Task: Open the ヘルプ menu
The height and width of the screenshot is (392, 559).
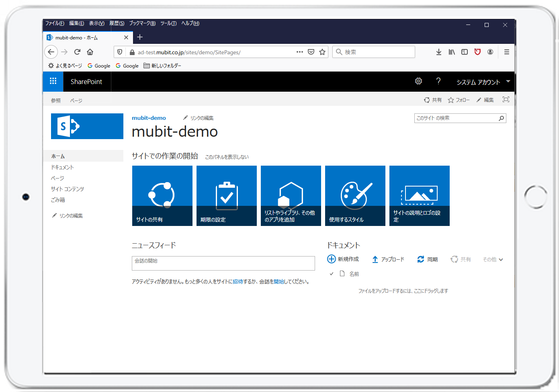Action: tap(190, 23)
